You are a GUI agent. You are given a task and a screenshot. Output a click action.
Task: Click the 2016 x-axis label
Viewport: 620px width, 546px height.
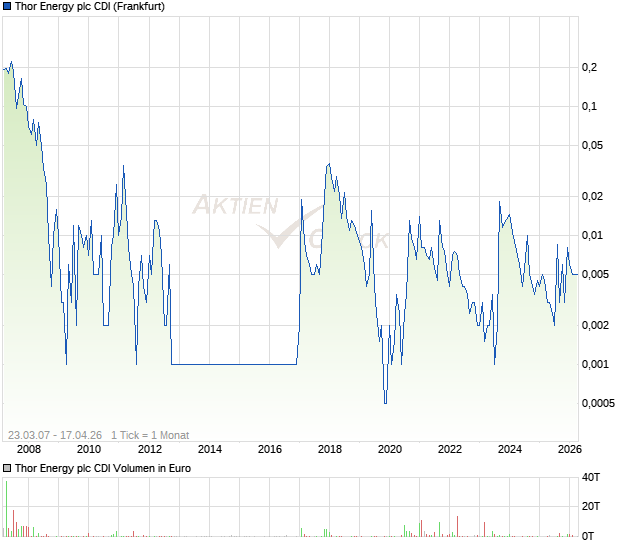click(x=270, y=449)
